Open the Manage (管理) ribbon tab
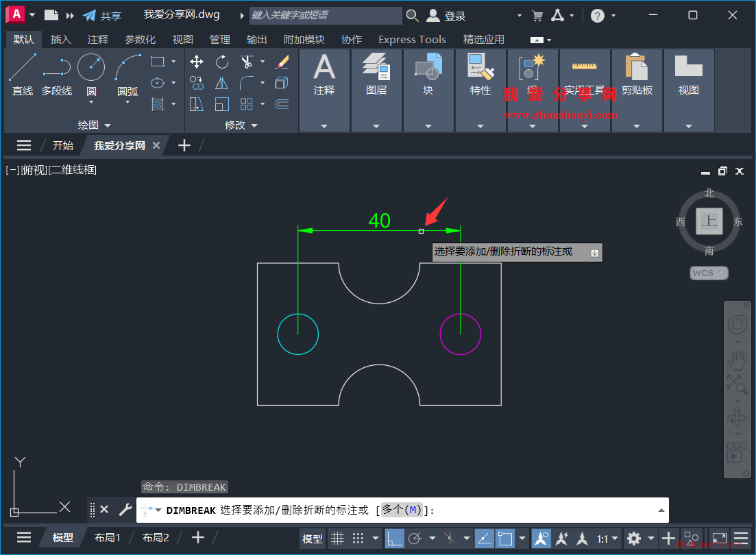756x555 pixels. (220, 40)
